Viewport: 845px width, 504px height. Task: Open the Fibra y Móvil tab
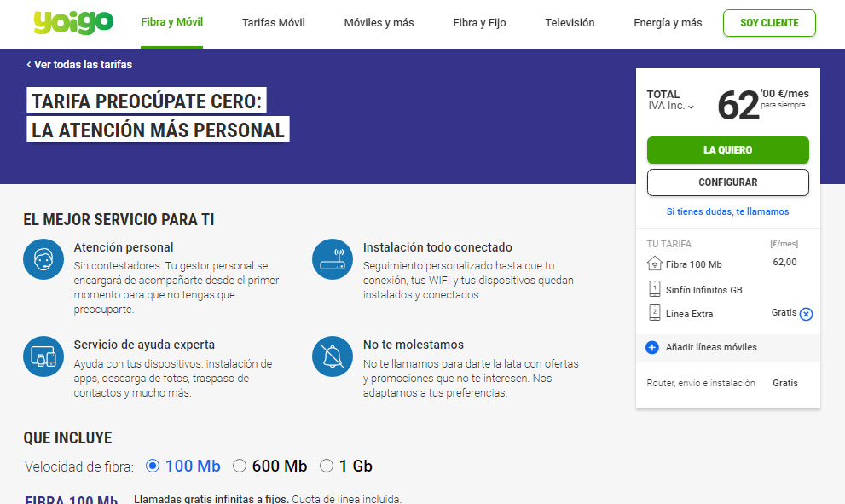coord(172,22)
